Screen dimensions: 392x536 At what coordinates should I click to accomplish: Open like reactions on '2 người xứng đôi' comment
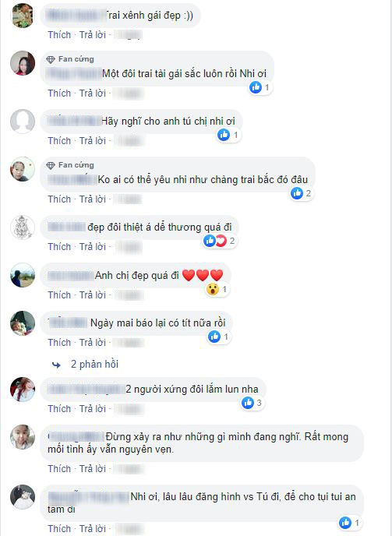pos(252,403)
